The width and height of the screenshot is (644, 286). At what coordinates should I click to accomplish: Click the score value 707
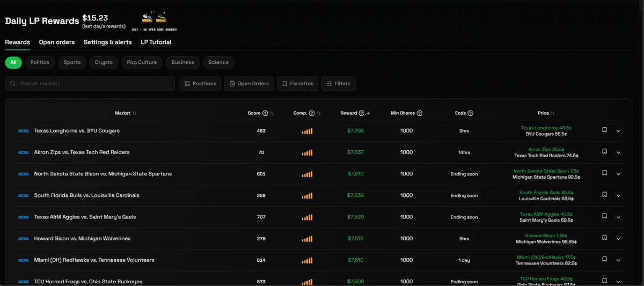point(261,217)
